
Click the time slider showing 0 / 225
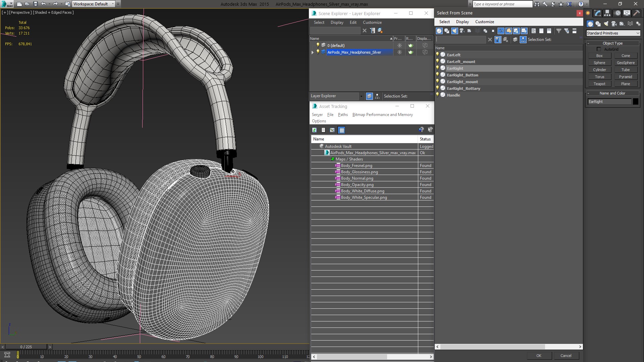tap(26, 347)
